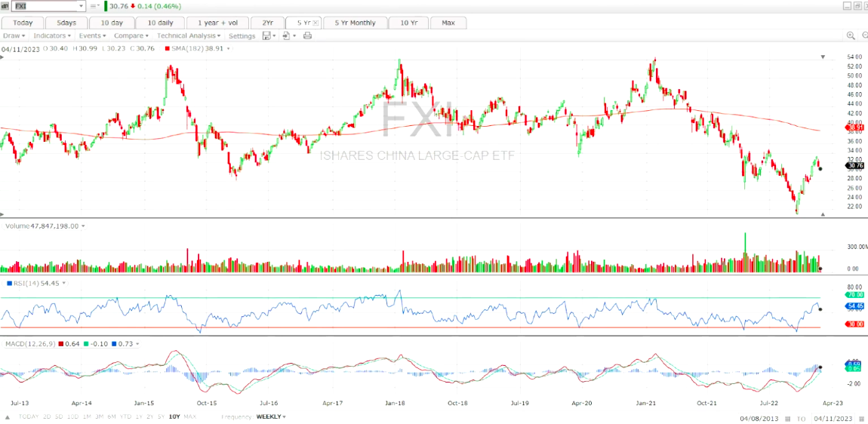Screen dimensions: 868x424
Task: Click the Settings button
Action: coord(242,36)
